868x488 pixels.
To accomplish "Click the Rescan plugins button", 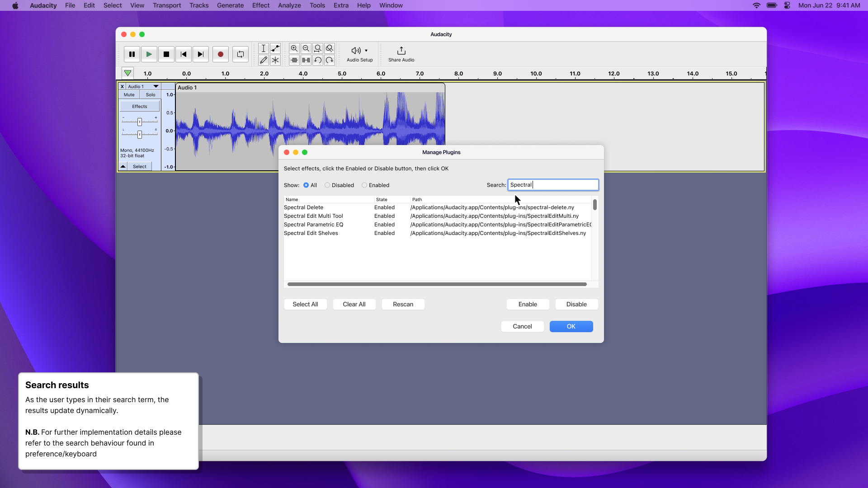I will point(402,304).
